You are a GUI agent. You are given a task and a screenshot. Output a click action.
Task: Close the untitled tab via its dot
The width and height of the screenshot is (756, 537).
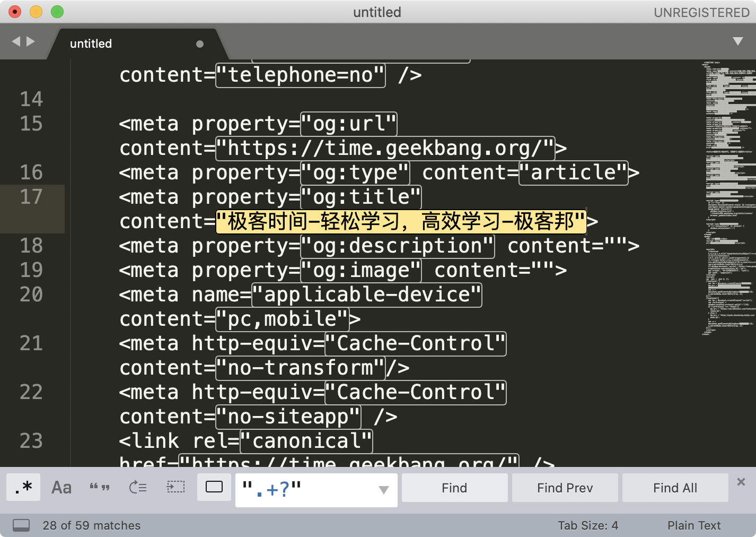(200, 44)
